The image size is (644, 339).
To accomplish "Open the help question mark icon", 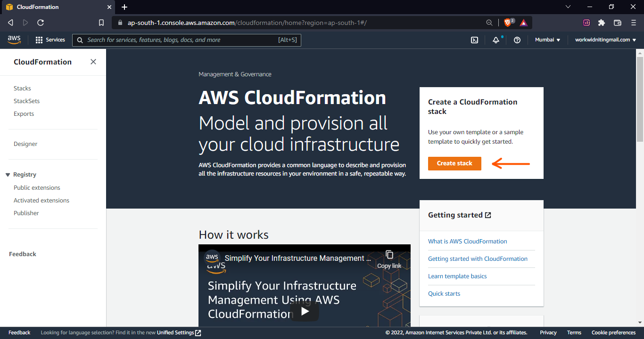I will [x=517, y=40].
